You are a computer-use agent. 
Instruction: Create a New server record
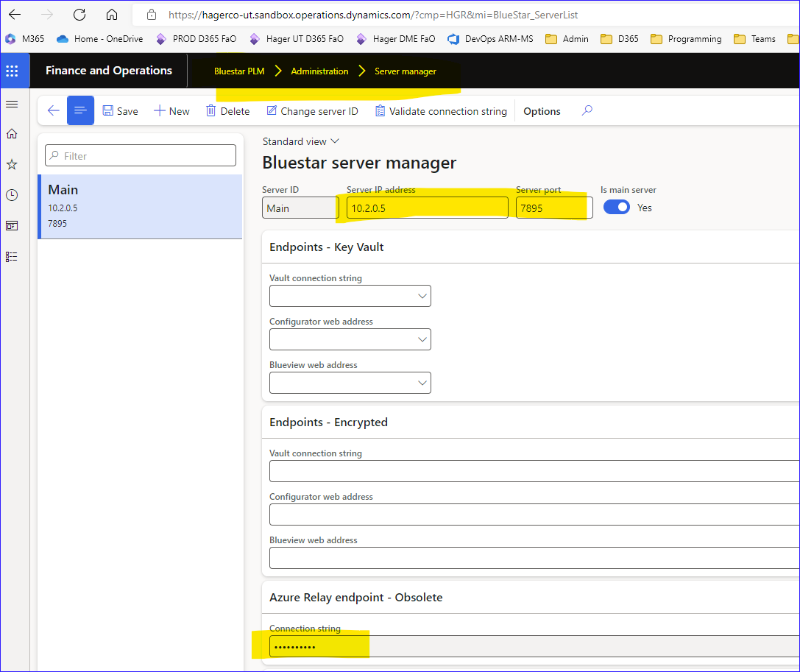(172, 110)
